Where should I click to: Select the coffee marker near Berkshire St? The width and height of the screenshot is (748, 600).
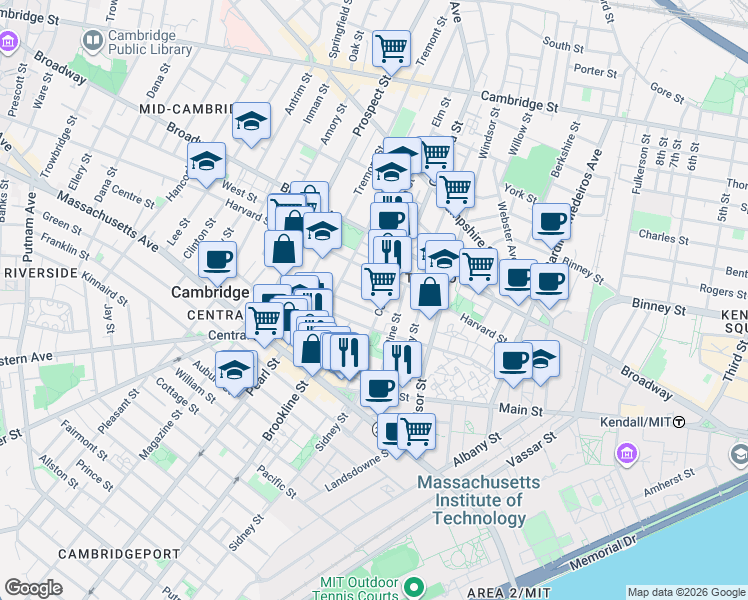coord(551,222)
